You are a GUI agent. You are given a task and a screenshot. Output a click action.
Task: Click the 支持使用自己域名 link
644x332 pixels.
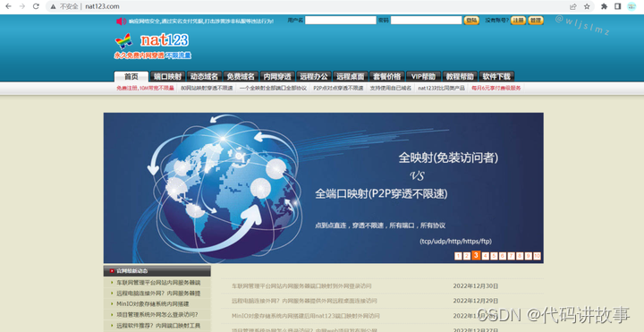[x=391, y=88]
